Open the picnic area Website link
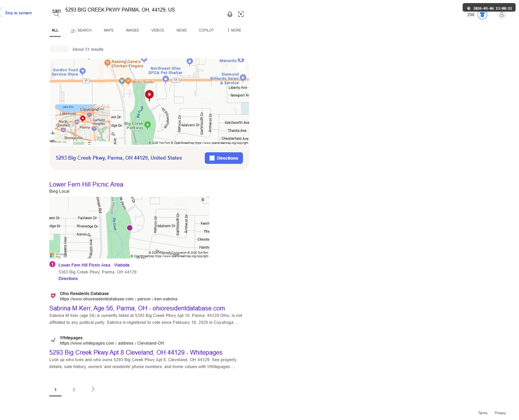Viewport: 519px width, 420px height. click(122, 265)
